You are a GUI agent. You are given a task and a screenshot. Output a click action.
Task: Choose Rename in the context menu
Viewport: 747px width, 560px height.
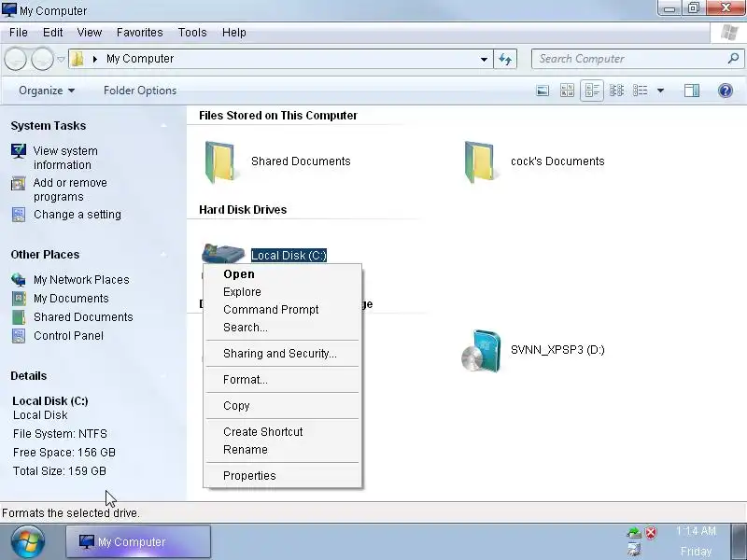(283, 450)
